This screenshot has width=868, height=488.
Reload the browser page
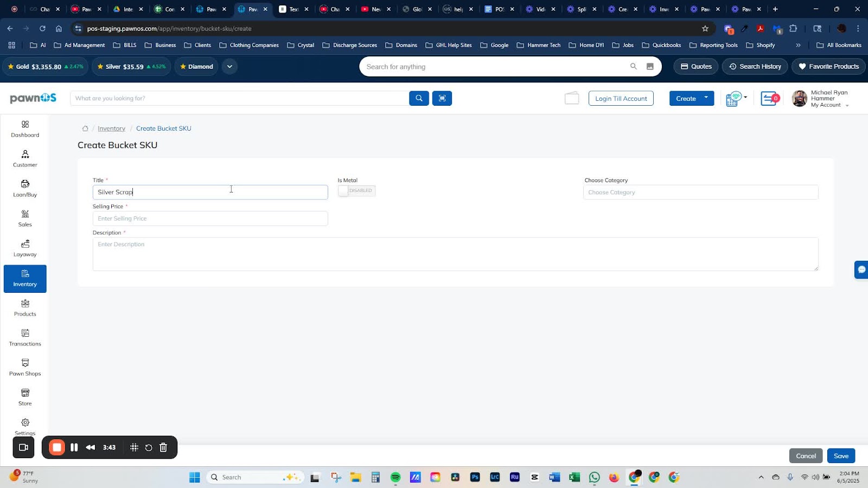click(x=42, y=29)
